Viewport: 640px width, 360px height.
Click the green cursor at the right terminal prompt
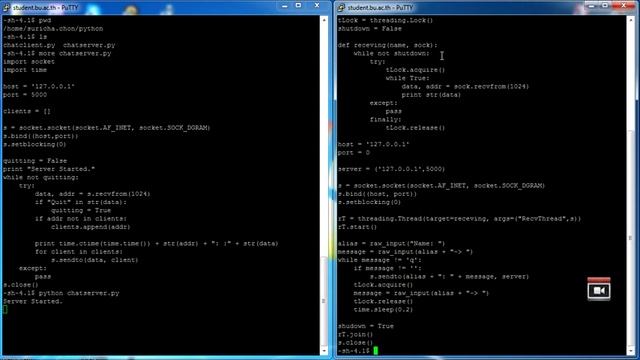click(376, 351)
